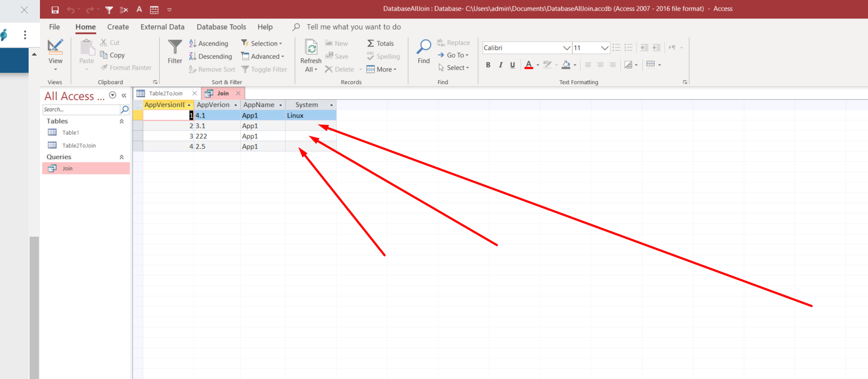Click the View design icon
The height and width of the screenshot is (379, 868).
pyautogui.click(x=56, y=47)
